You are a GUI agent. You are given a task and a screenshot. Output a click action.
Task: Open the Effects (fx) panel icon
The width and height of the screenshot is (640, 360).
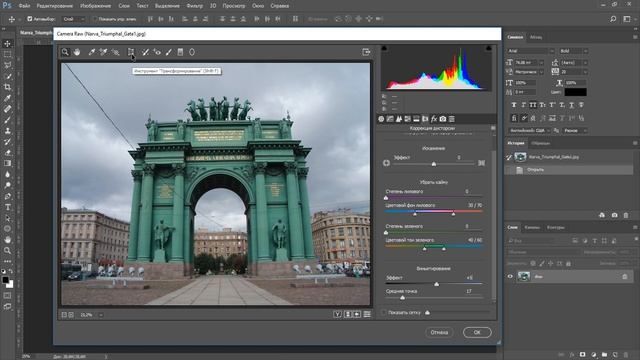434,119
